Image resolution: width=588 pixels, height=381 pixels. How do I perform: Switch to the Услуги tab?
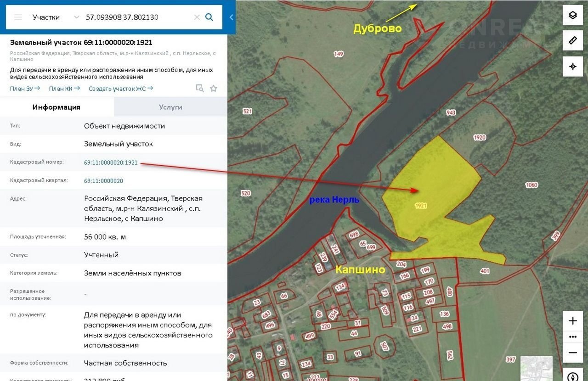[170, 107]
